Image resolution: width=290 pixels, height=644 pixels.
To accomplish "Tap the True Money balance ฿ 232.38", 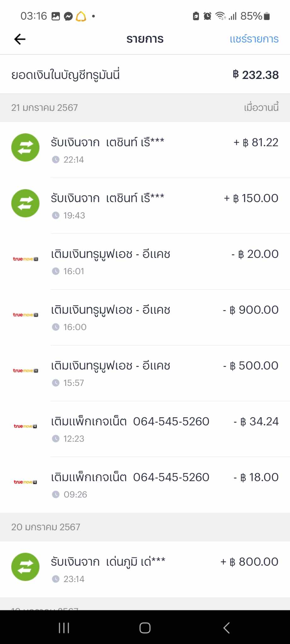I will [256, 75].
